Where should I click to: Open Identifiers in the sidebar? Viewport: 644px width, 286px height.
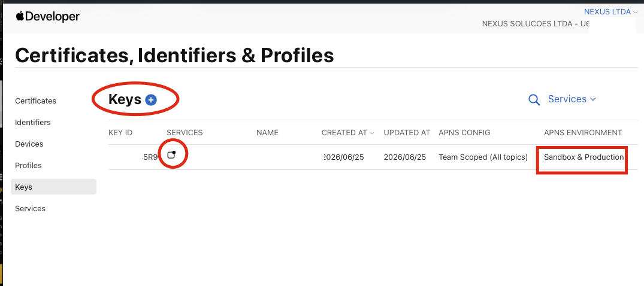(x=33, y=122)
